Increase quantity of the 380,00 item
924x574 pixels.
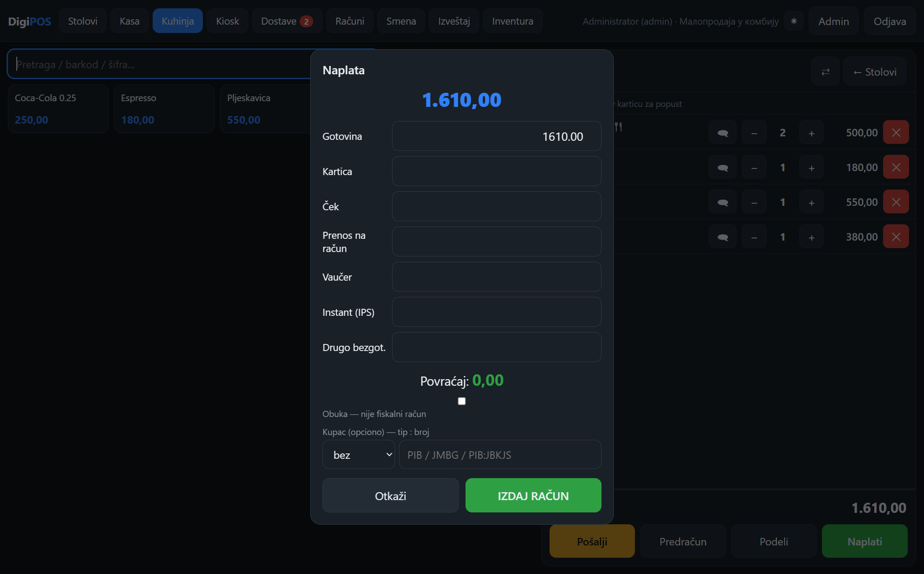[811, 237]
